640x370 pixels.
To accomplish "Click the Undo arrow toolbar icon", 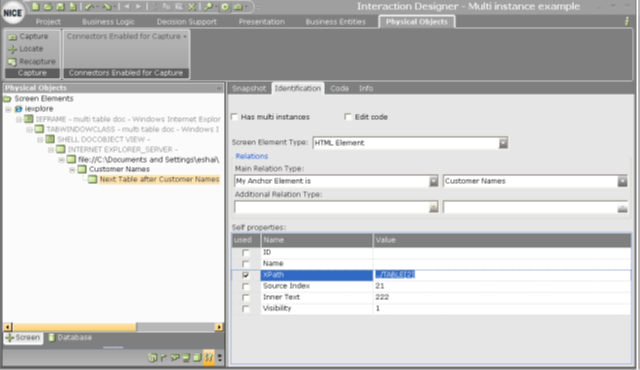I will click(90, 7).
